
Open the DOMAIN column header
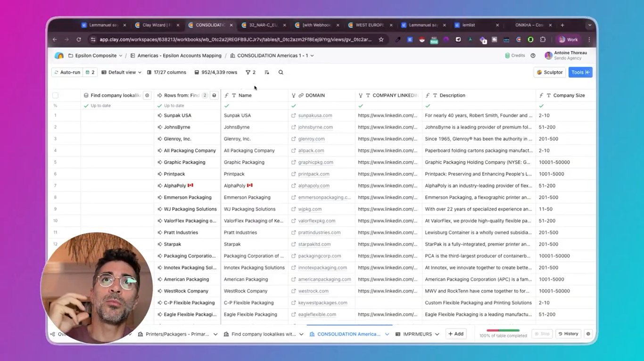pos(322,95)
